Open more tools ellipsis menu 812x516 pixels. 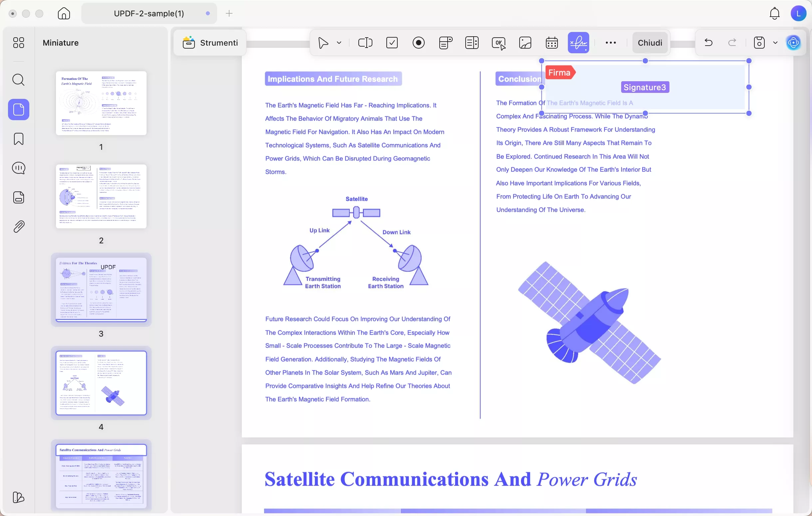(611, 43)
